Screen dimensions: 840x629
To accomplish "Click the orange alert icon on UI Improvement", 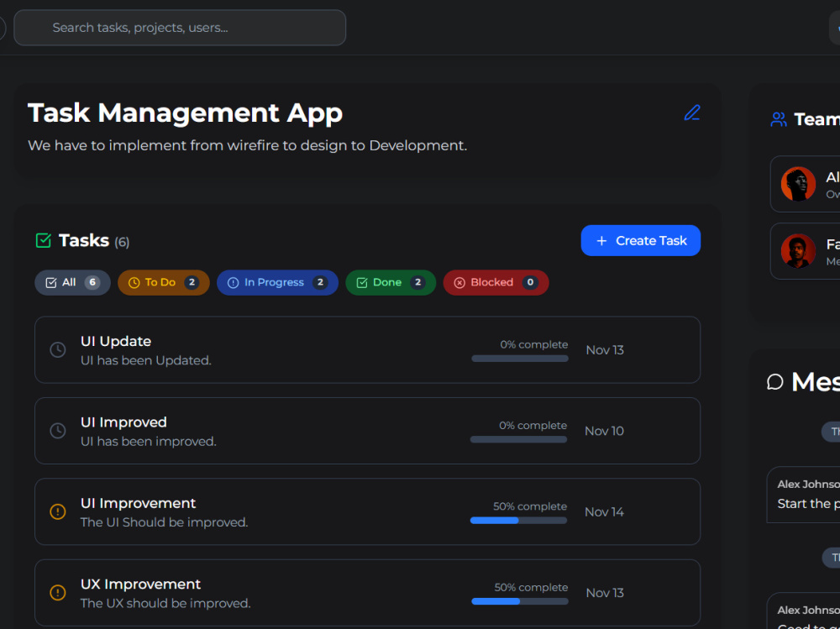I will pos(58,511).
